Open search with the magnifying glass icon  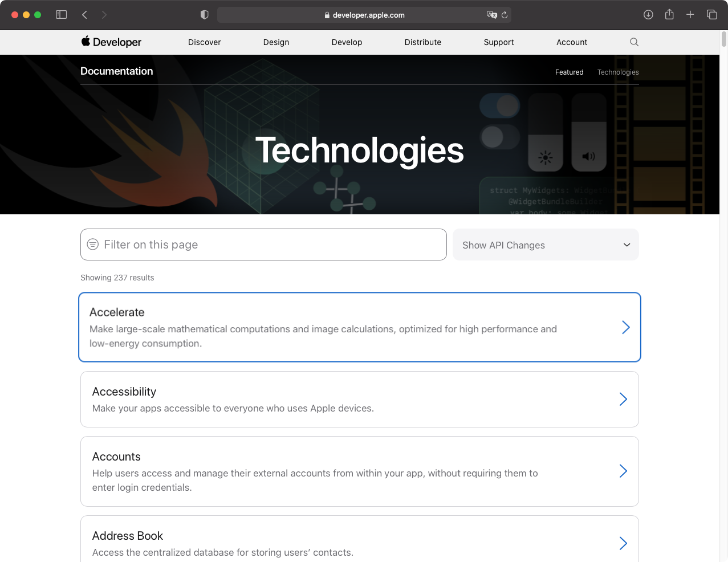coord(634,42)
